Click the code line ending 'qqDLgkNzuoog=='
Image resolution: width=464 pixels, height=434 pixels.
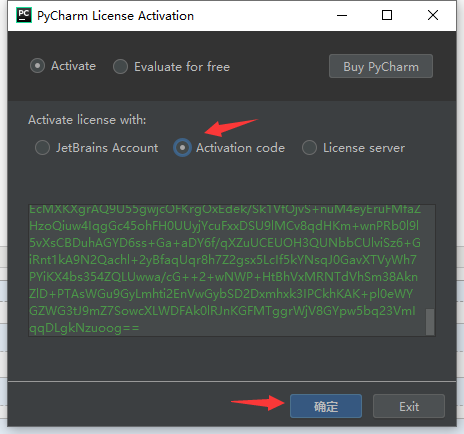pos(84,328)
